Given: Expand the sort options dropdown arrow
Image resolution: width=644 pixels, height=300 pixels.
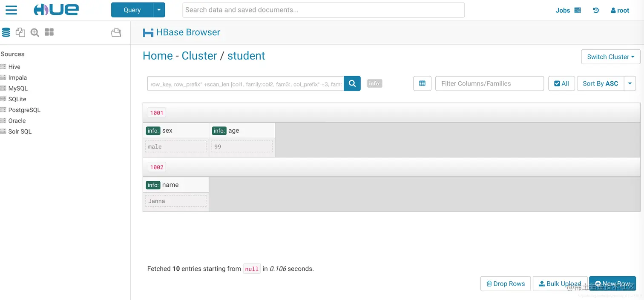Looking at the screenshot, I should coord(630,83).
